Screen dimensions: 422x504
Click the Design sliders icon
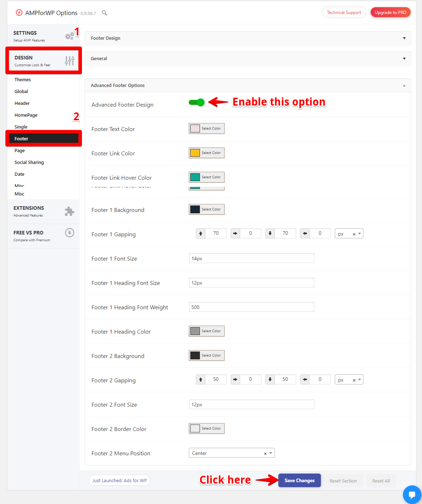click(69, 61)
